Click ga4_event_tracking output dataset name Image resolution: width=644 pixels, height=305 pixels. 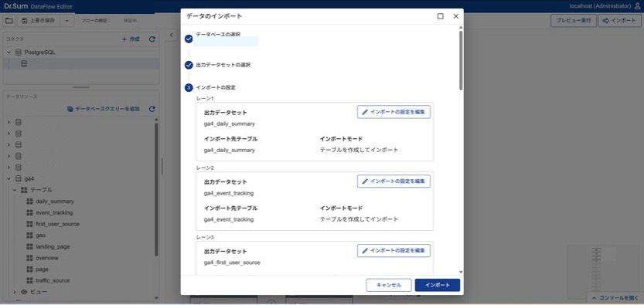point(229,193)
